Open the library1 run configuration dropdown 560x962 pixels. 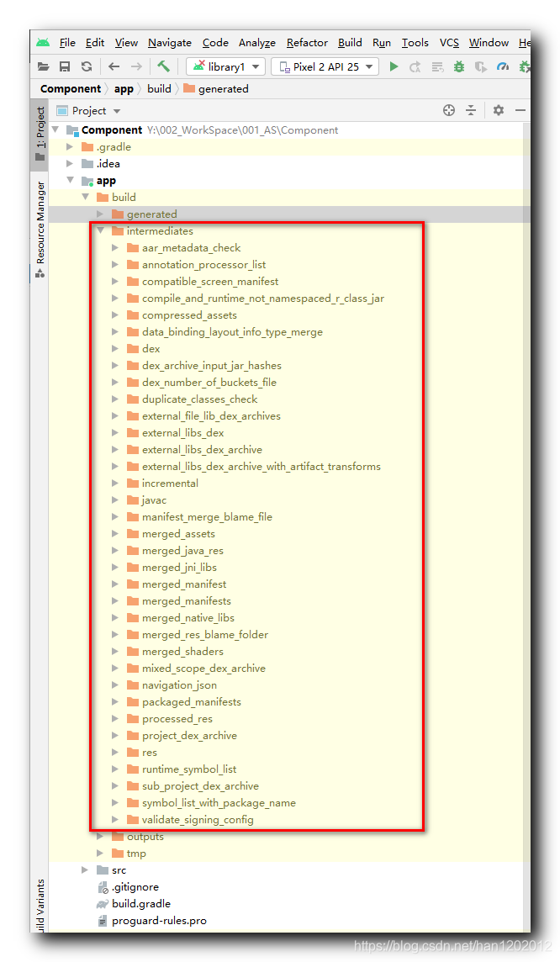point(225,67)
